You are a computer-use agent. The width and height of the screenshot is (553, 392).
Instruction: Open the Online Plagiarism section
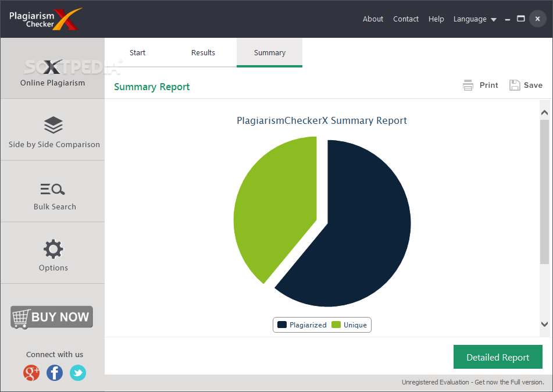pyautogui.click(x=52, y=69)
